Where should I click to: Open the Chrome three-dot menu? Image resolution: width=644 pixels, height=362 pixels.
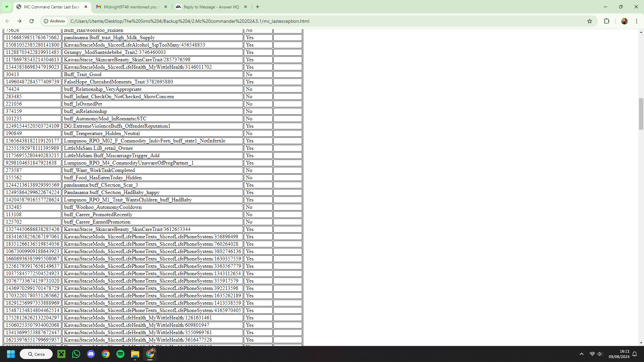pyautogui.click(x=637, y=21)
